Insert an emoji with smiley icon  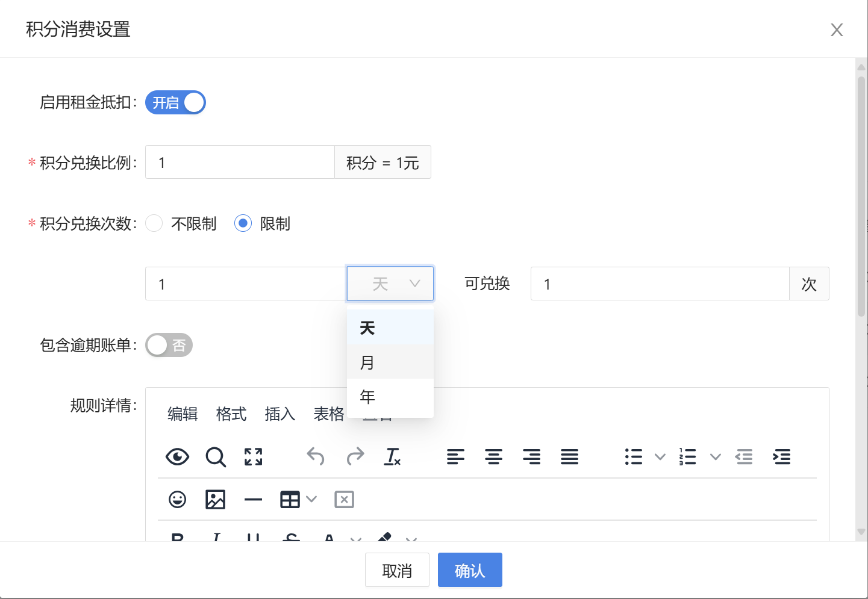(177, 500)
